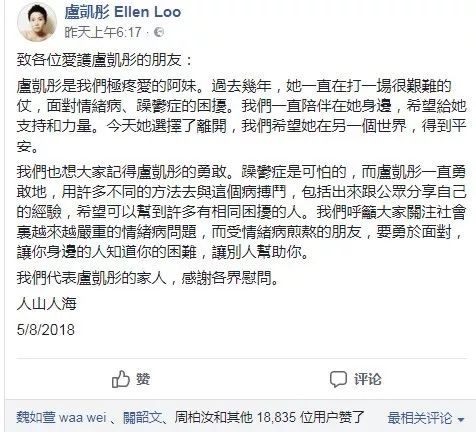Select the 赞 label beside the thumb
476x432 pixels.
(143, 379)
